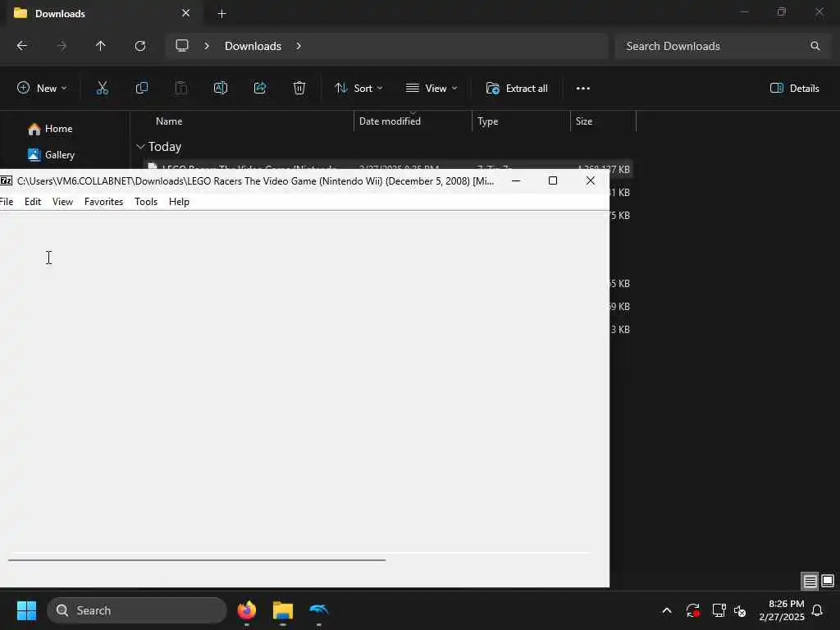Minimize the 7-Zip window
This screenshot has height=630, width=840.
[516, 180]
